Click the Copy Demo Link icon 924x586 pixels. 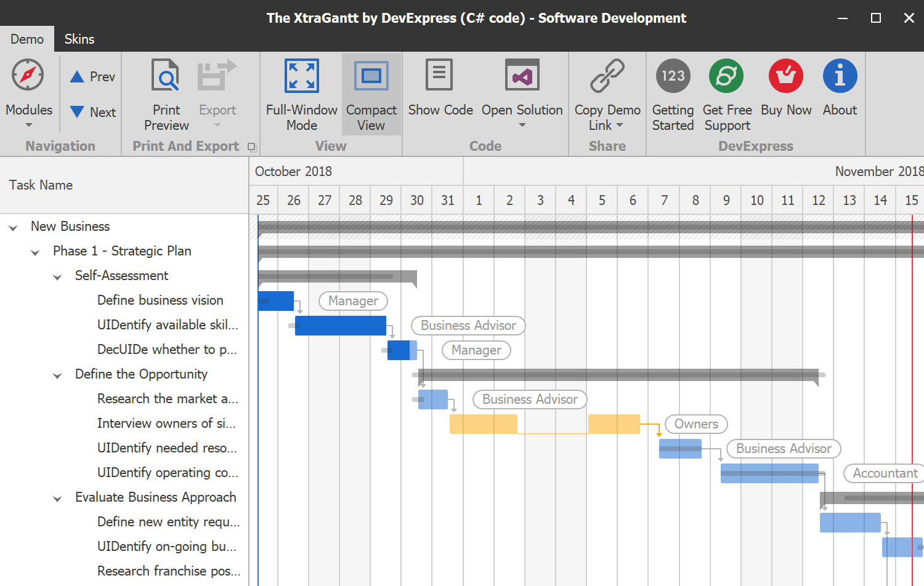coord(607,74)
